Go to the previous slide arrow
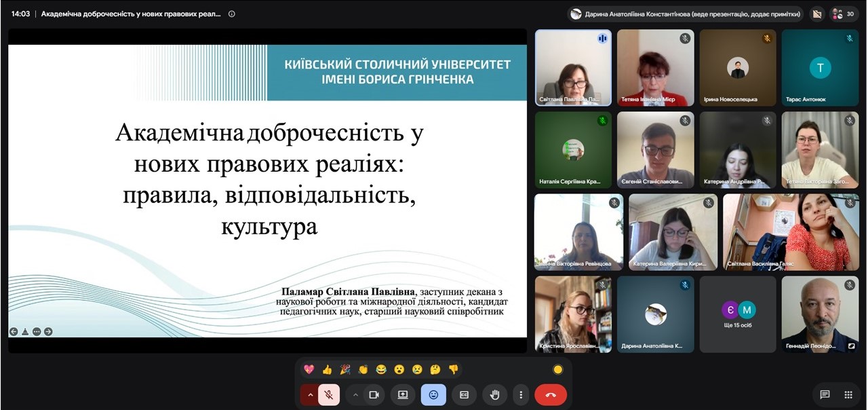Image resolution: width=868 pixels, height=410 pixels. point(14,332)
